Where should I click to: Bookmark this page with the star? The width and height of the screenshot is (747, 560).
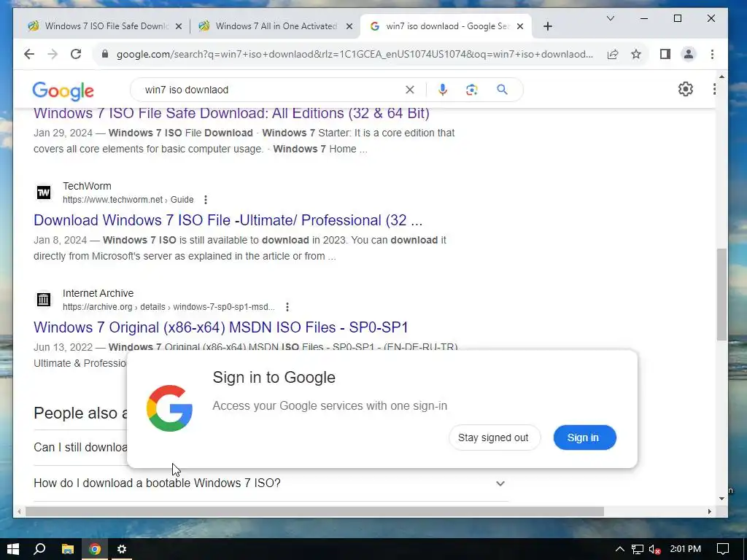[636, 54]
